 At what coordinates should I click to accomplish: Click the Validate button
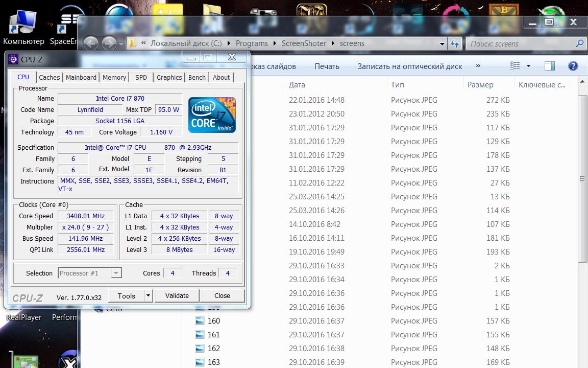(x=177, y=296)
